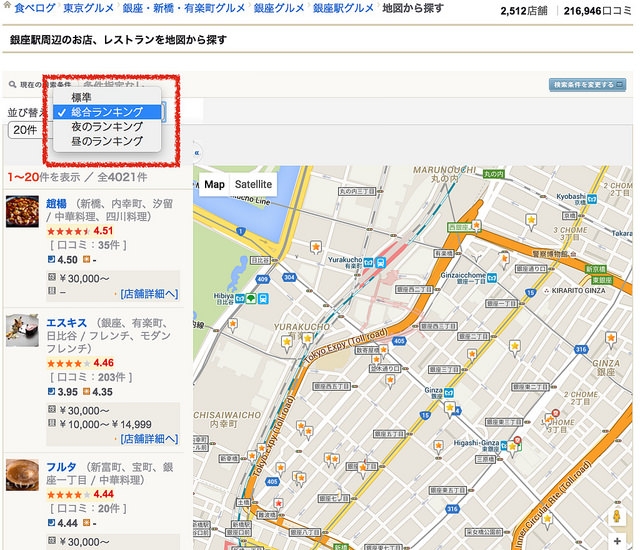Screen dimensions: 640x550
Task: Collapse the sidebar with double-arrow icon
Action: [197, 154]
